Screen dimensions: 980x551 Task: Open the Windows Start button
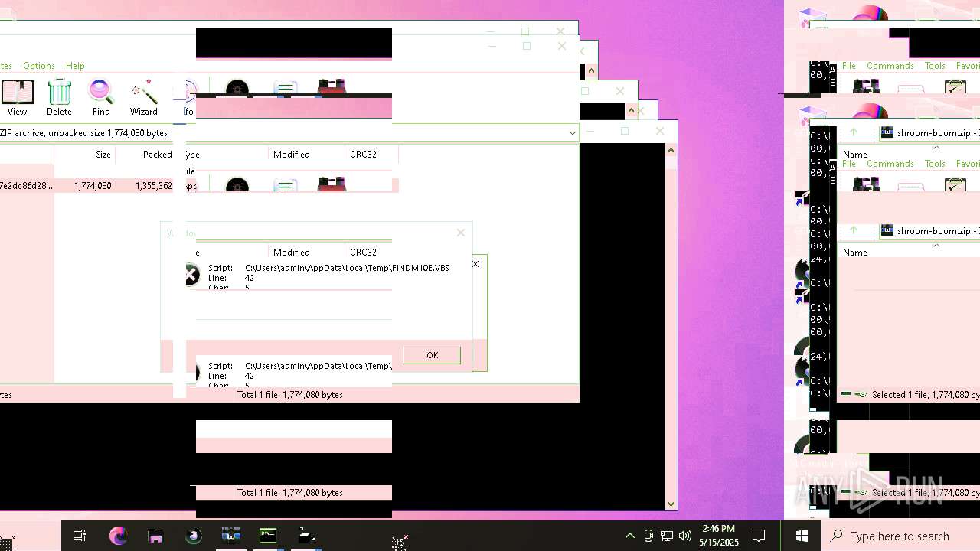coord(802,536)
